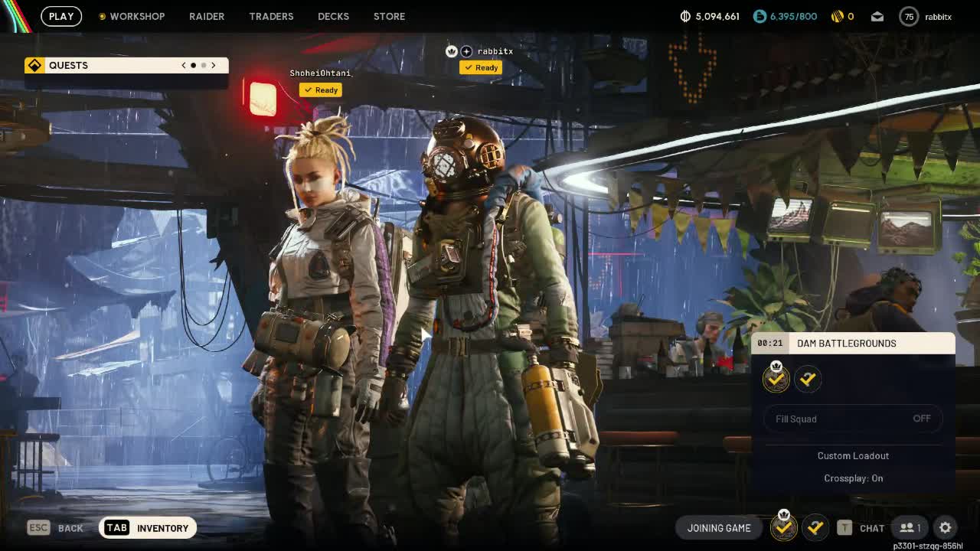This screenshot has width=980, height=551.
Task: Open the PLAY tab
Action: (61, 16)
